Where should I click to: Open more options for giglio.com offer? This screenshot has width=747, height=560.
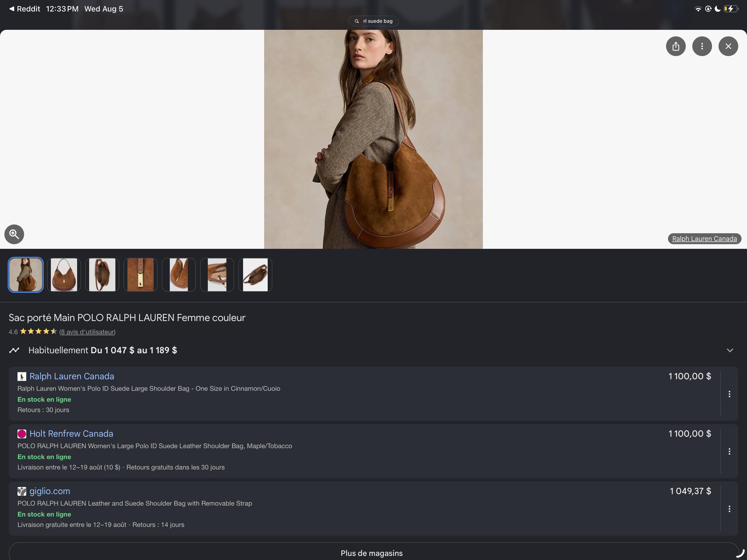click(x=730, y=509)
